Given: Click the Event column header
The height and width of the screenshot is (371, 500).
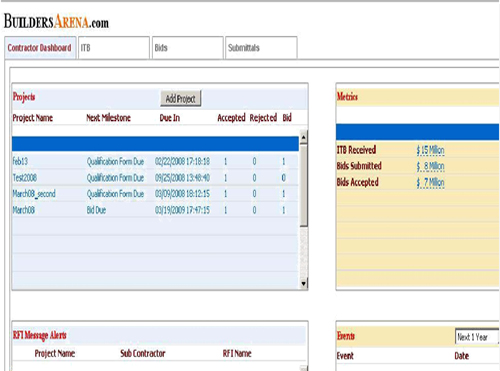Looking at the screenshot, I should tap(345, 356).
